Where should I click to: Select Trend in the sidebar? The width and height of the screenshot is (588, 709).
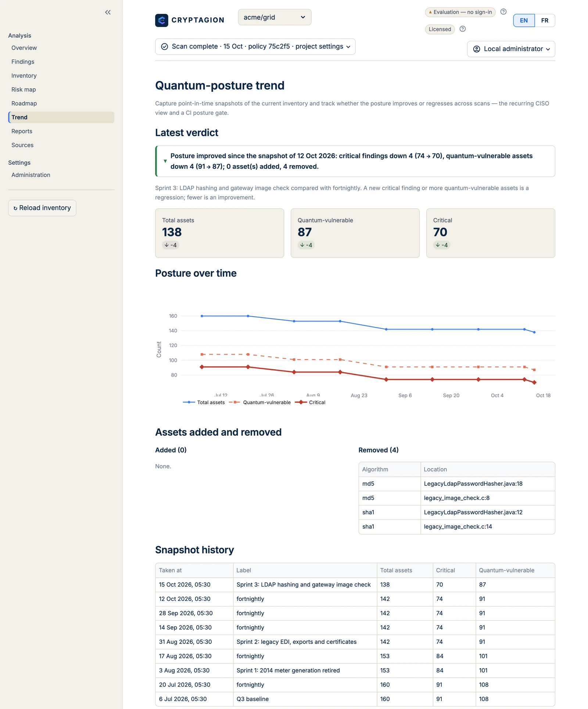(61, 117)
